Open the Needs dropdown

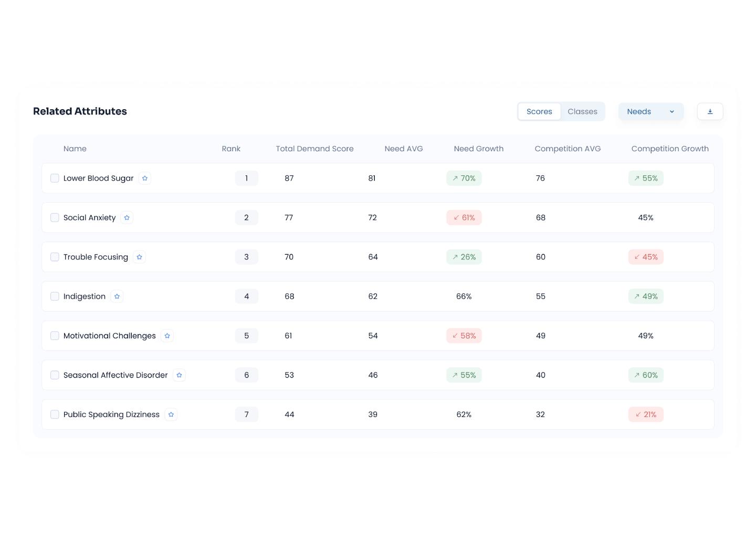[651, 111]
